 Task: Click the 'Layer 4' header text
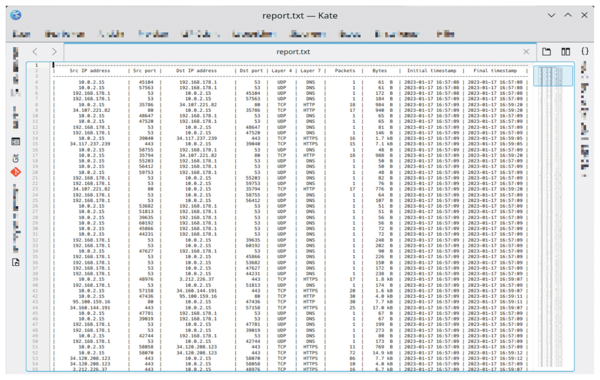click(x=282, y=71)
